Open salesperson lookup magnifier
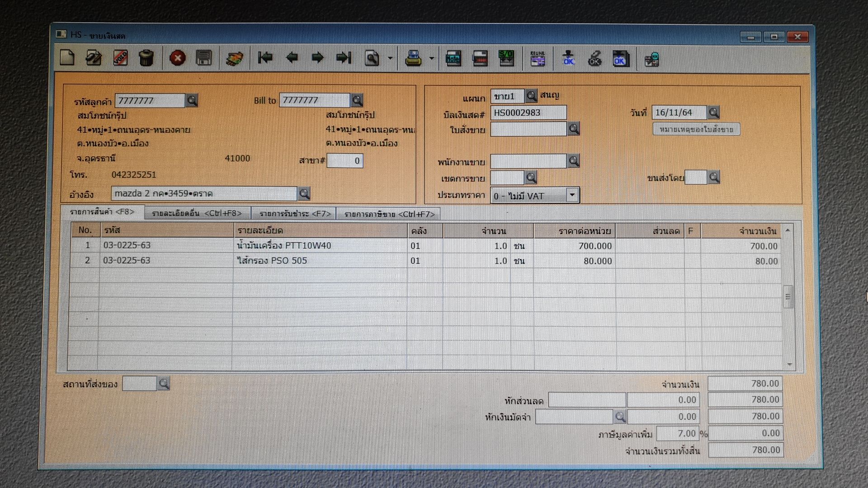This screenshot has height=488, width=868. pyautogui.click(x=574, y=160)
